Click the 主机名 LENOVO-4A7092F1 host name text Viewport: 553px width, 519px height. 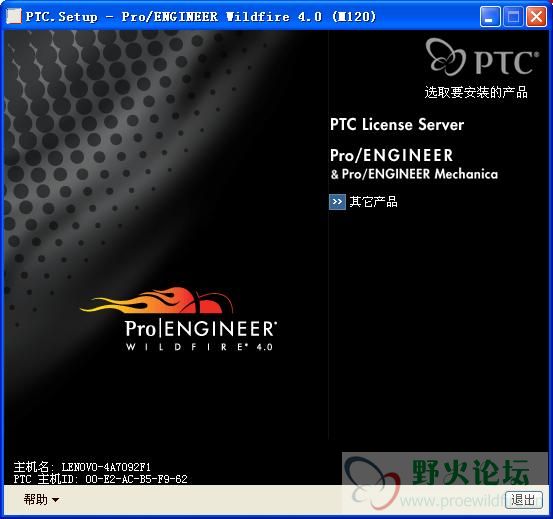pyautogui.click(x=82, y=467)
